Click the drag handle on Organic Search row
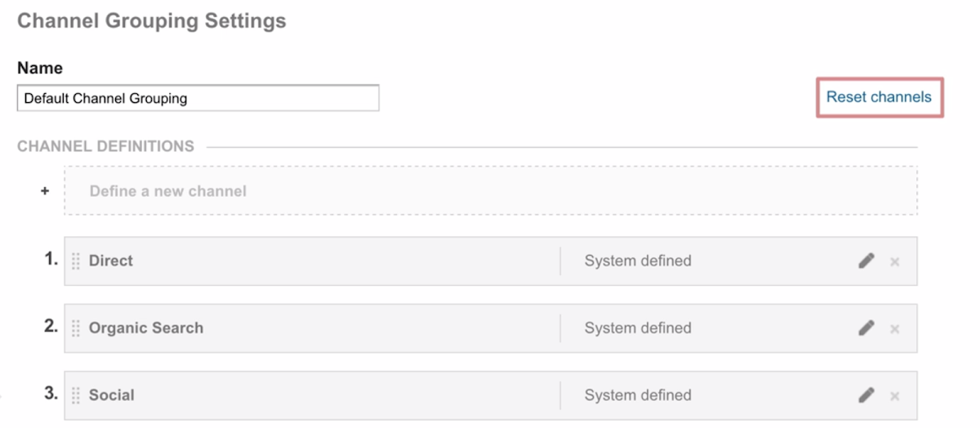Image resolution: width=980 pixels, height=428 pixels. [x=76, y=328]
